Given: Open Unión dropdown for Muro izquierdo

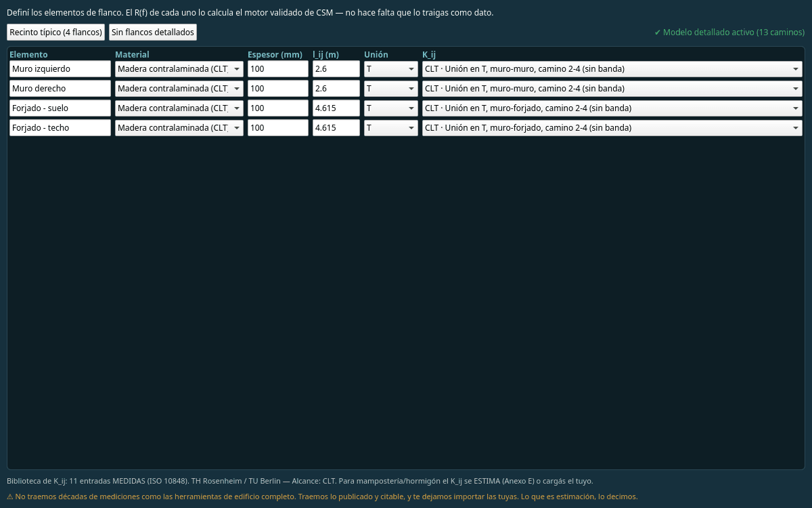Looking at the screenshot, I should coord(391,68).
